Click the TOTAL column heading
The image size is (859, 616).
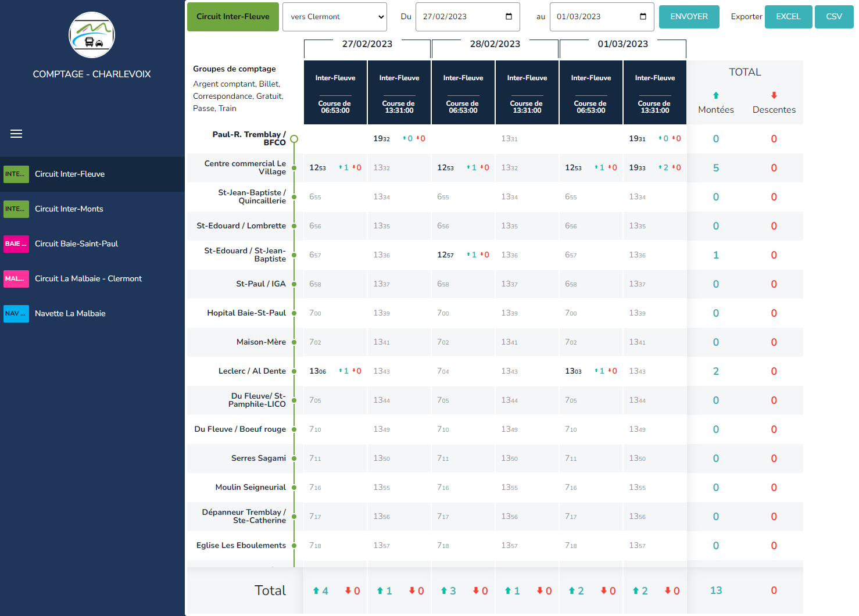(745, 72)
